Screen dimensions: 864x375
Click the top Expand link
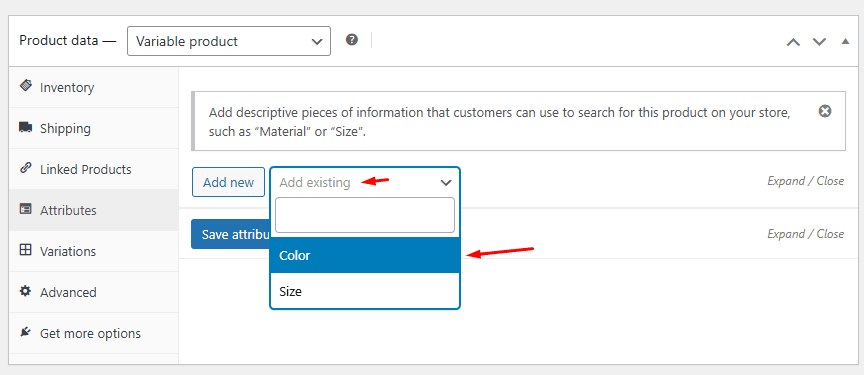(x=785, y=181)
